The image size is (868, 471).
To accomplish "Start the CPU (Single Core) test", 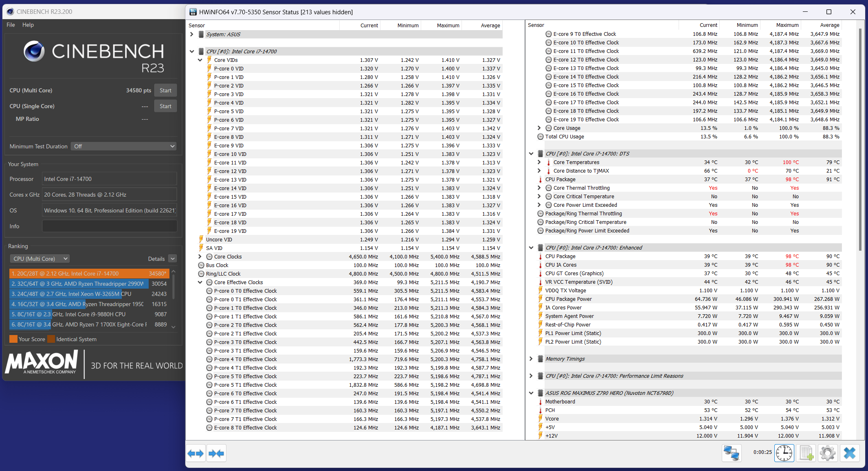I will tap(165, 106).
